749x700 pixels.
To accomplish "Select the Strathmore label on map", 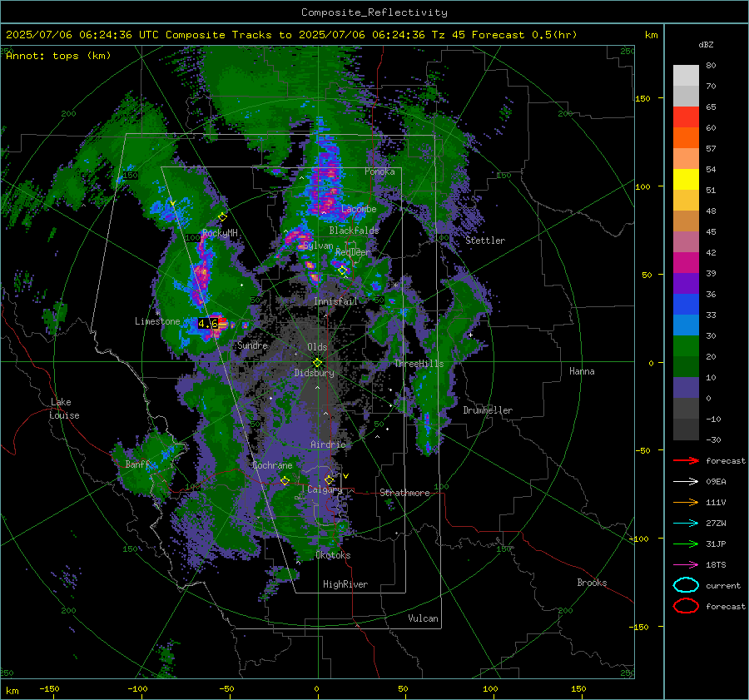I will coord(404,493).
